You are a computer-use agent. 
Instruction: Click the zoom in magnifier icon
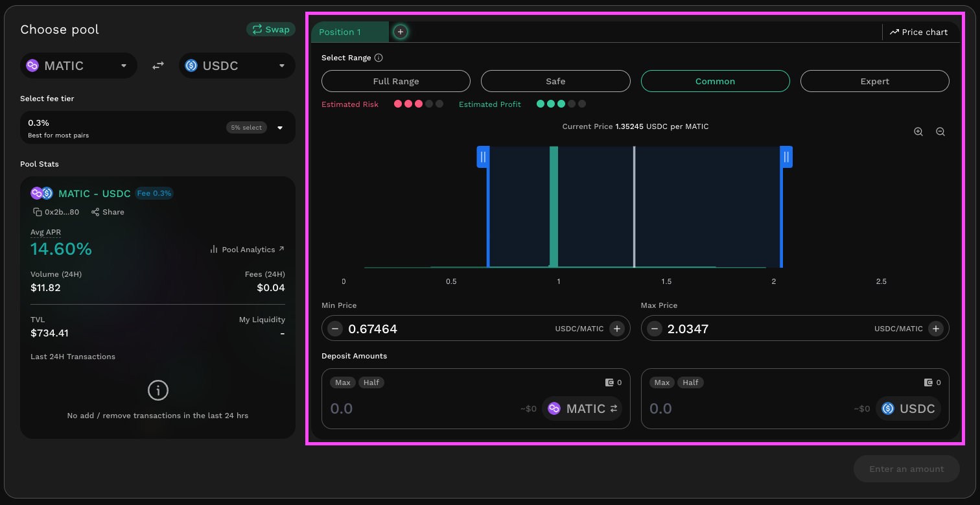coord(918,132)
